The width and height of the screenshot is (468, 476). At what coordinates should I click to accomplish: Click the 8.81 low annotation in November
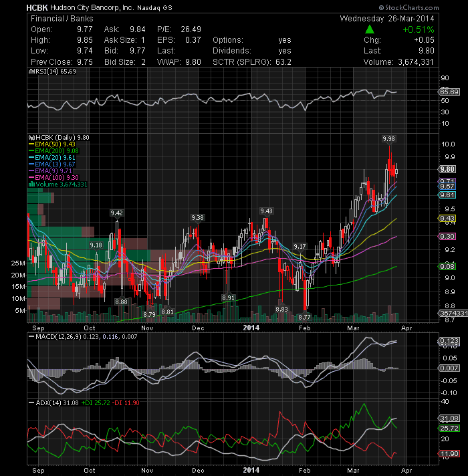tap(168, 312)
